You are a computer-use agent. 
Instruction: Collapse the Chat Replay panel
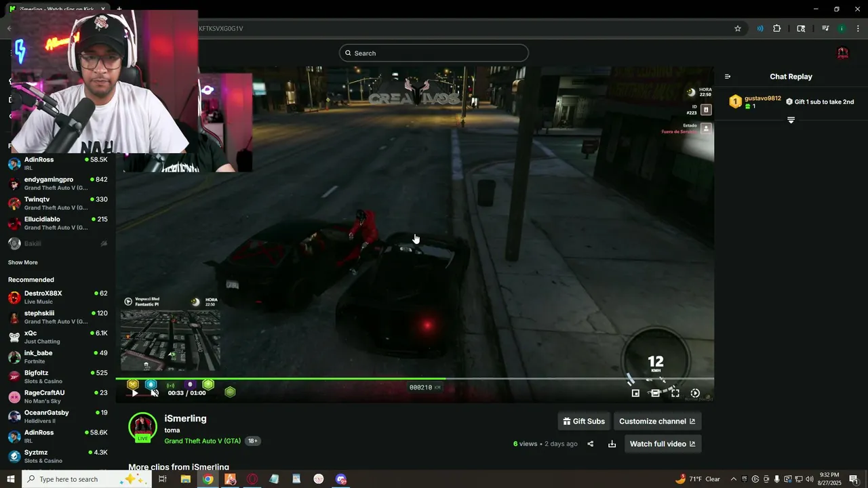(x=728, y=77)
